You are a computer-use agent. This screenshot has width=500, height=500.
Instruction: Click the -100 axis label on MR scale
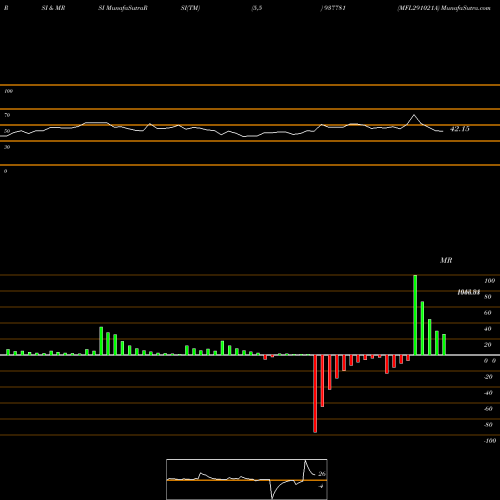coord(490,441)
